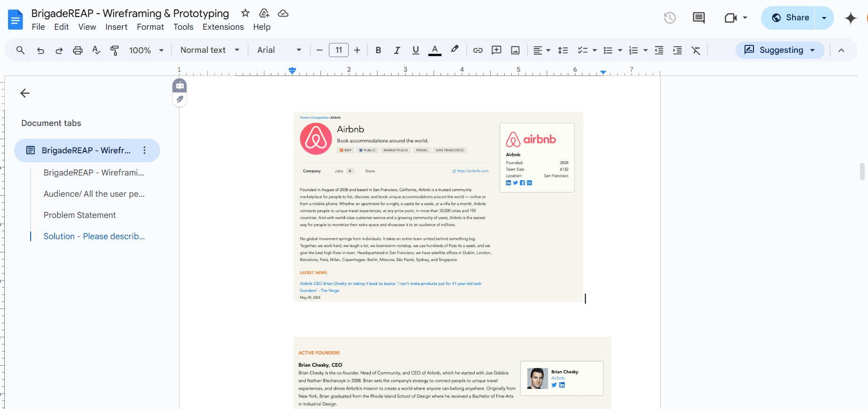868x409 pixels.
Task: Open the Normal text style dropdown
Action: pos(210,50)
